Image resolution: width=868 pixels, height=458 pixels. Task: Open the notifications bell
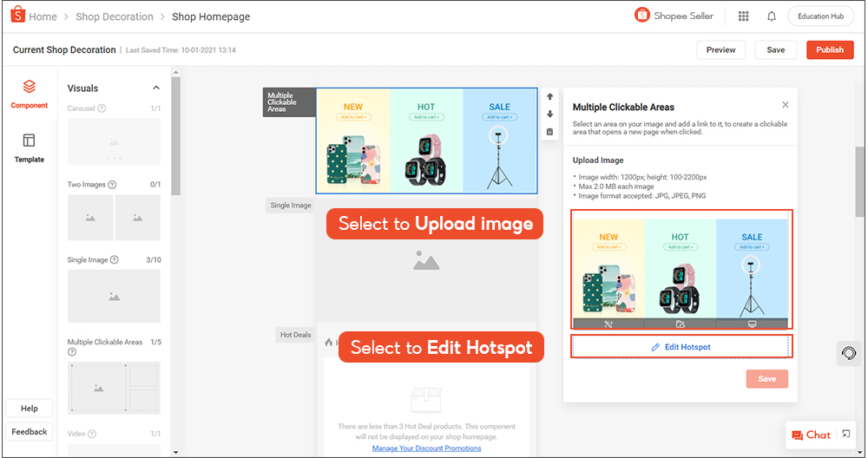pyautogui.click(x=772, y=16)
